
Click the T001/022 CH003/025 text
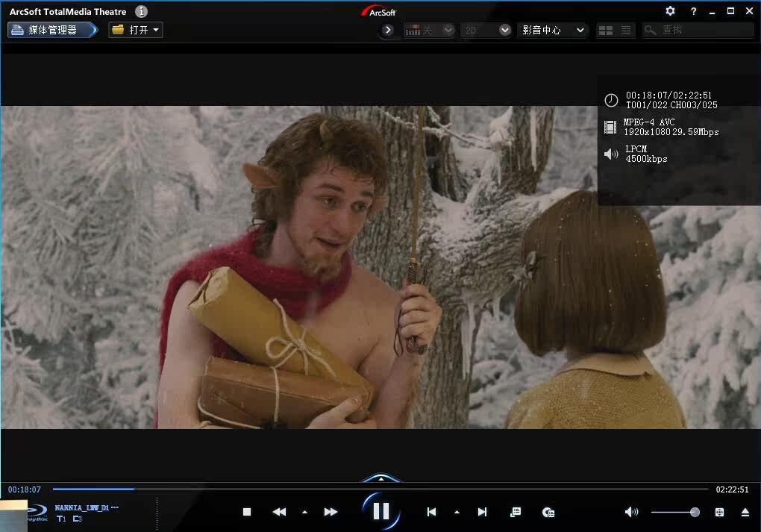coord(671,105)
